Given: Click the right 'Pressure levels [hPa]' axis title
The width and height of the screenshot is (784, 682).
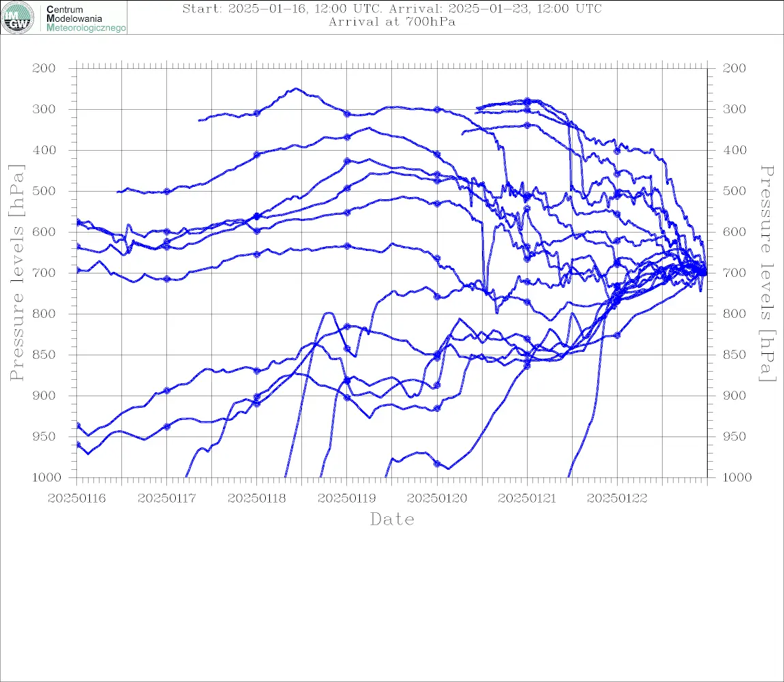Looking at the screenshot, I should point(767,273).
